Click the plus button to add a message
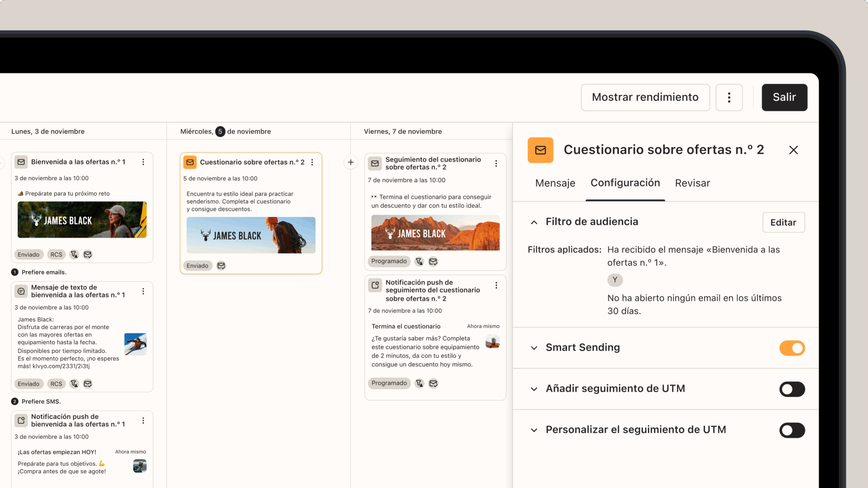The width and height of the screenshot is (868, 488). (351, 162)
